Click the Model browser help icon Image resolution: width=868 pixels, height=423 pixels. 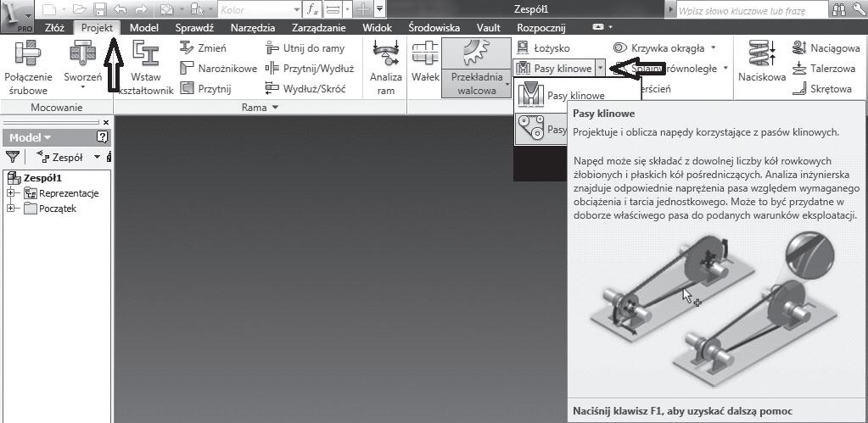coord(102,137)
